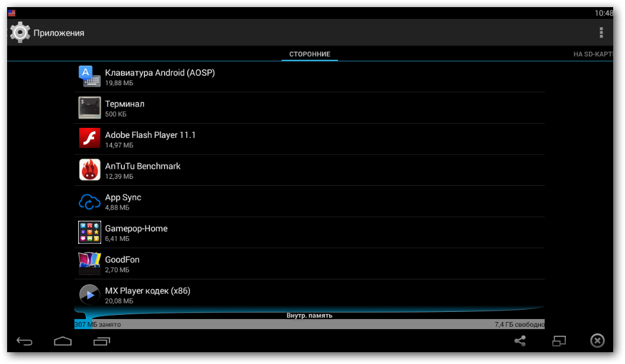This screenshot has width=625, height=364.
Task: Click the App Sync cloud icon
Action: pos(90,201)
